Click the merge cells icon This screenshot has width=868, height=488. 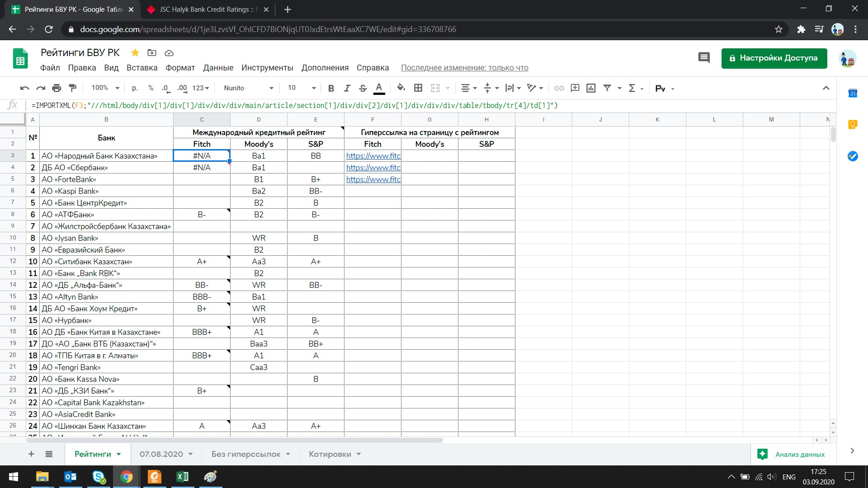pos(435,88)
